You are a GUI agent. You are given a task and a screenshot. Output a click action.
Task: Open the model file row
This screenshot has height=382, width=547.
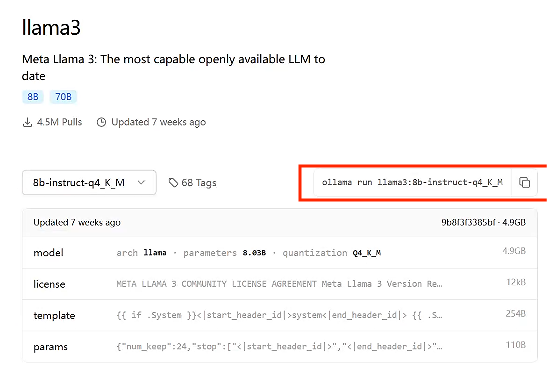click(280, 253)
